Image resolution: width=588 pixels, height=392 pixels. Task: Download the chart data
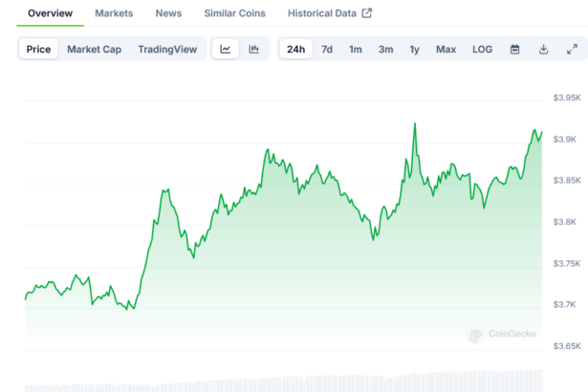[x=543, y=49]
